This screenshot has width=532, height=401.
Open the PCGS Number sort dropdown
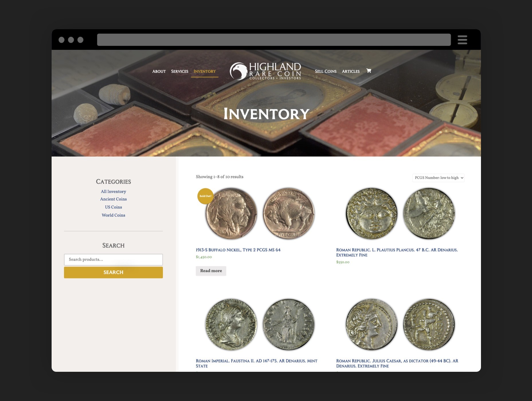pos(438,178)
